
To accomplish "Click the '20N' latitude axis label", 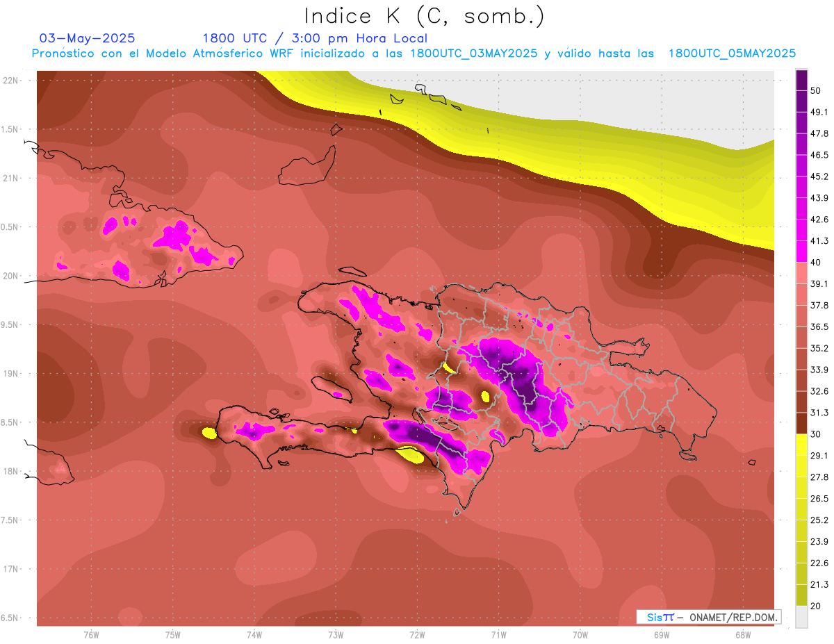I will (x=11, y=276).
